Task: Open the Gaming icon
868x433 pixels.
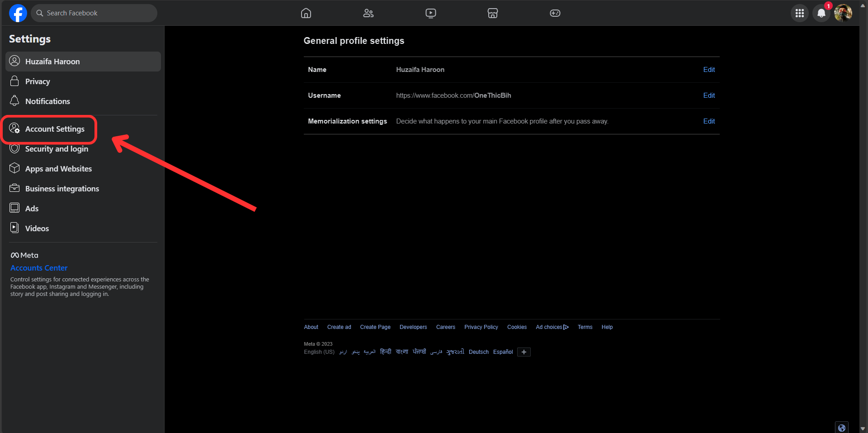Action: click(555, 13)
